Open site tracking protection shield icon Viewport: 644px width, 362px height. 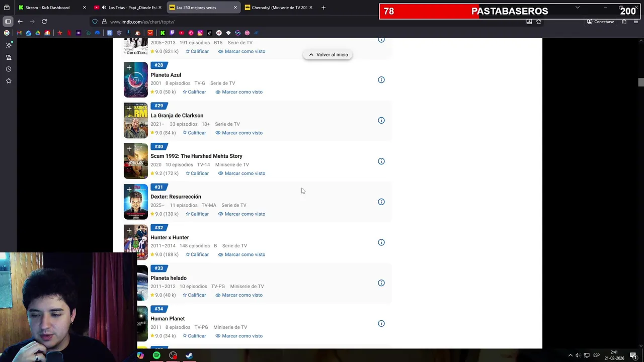[95, 22]
